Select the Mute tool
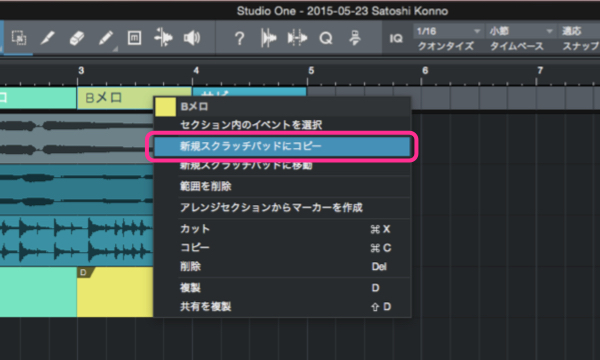The height and width of the screenshot is (360, 600). pos(134,37)
